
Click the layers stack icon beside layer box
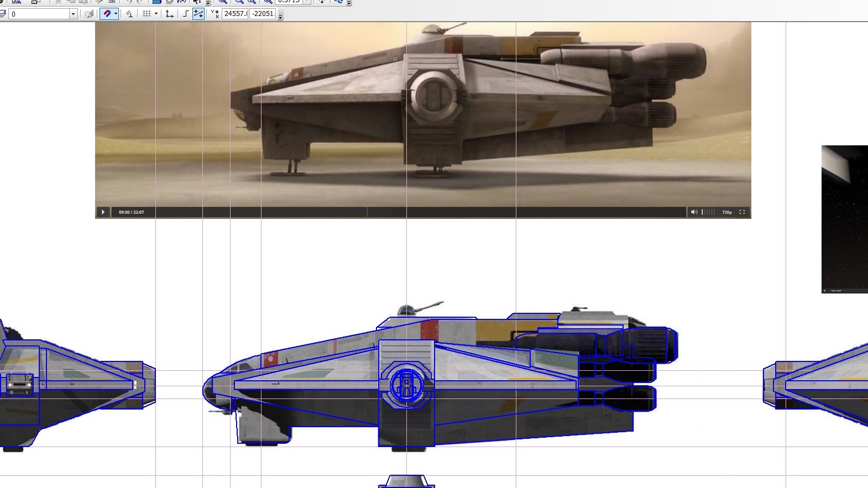pyautogui.click(x=3, y=14)
